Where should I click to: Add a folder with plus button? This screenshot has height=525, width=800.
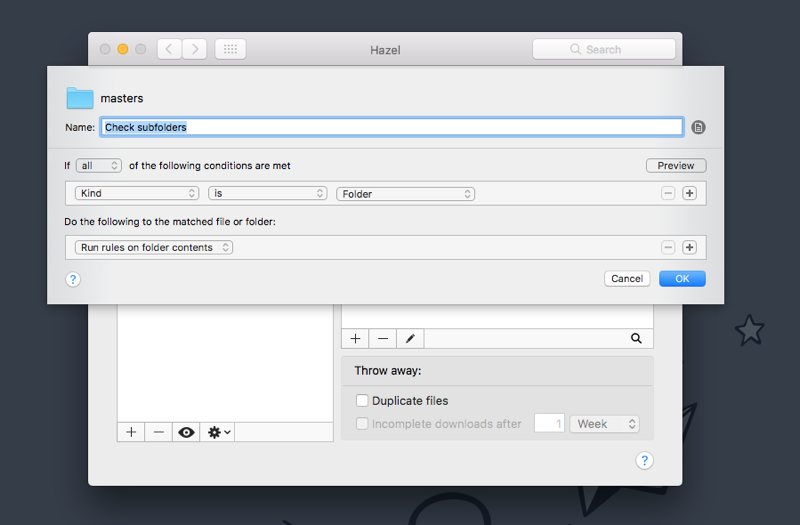131,432
